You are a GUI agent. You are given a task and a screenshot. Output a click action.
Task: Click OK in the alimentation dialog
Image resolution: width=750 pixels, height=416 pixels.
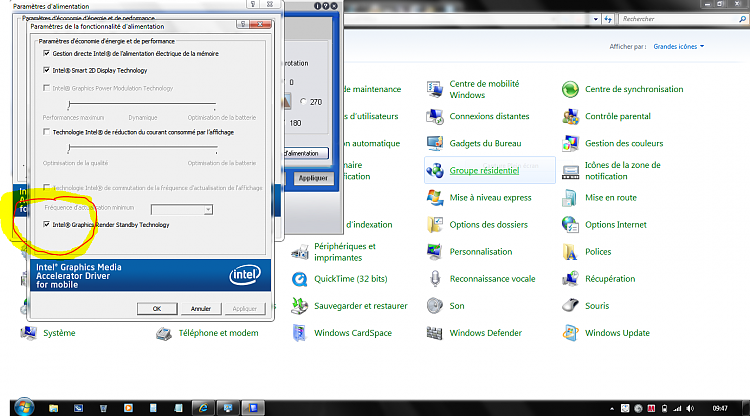157,308
